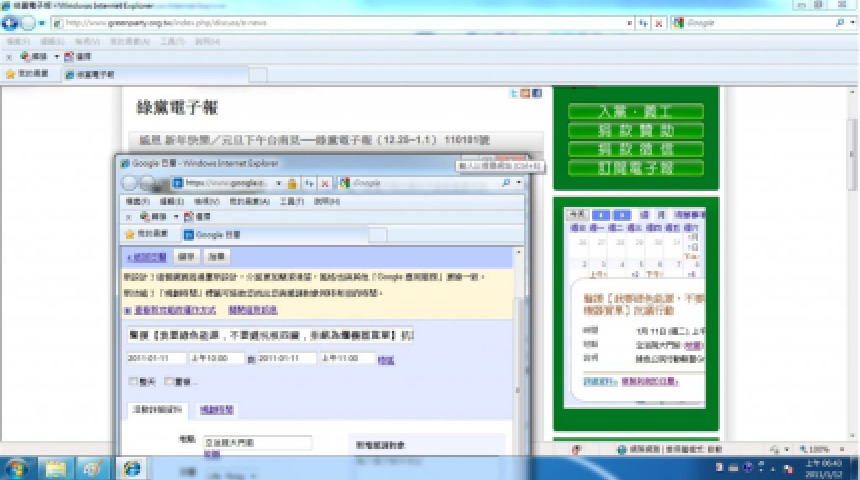
Task: Open the Tools (工具) menu in the main window
Action: [172, 41]
